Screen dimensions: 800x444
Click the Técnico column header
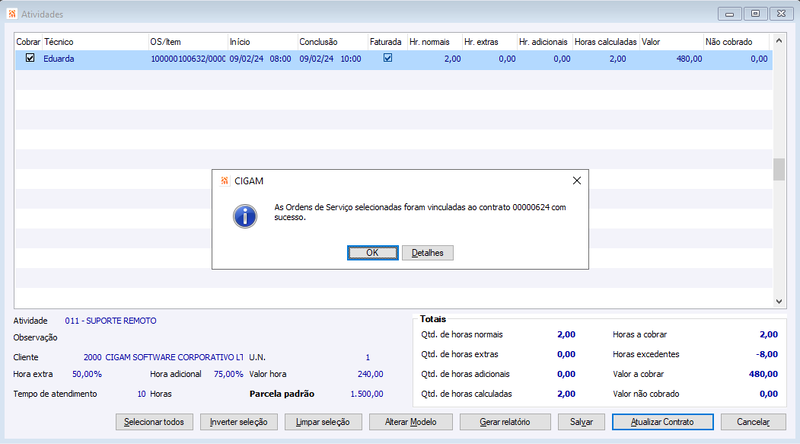(95, 42)
